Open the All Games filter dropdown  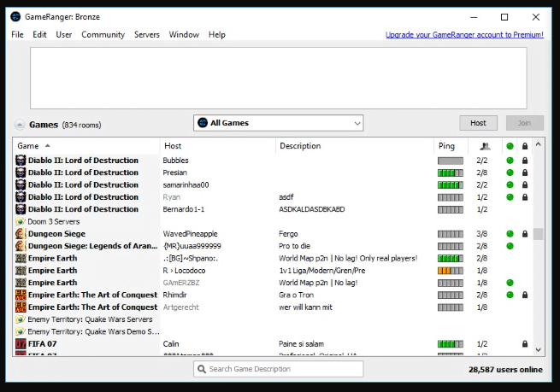(278, 123)
